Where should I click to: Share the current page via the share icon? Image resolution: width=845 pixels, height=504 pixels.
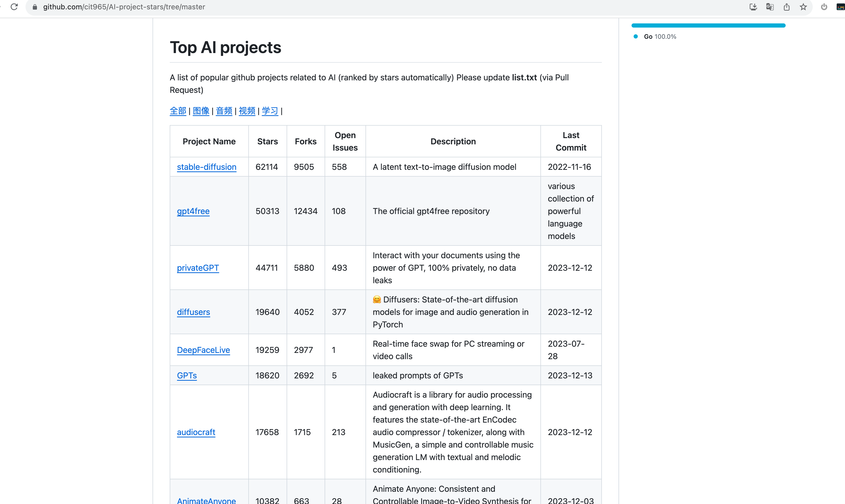(x=786, y=7)
